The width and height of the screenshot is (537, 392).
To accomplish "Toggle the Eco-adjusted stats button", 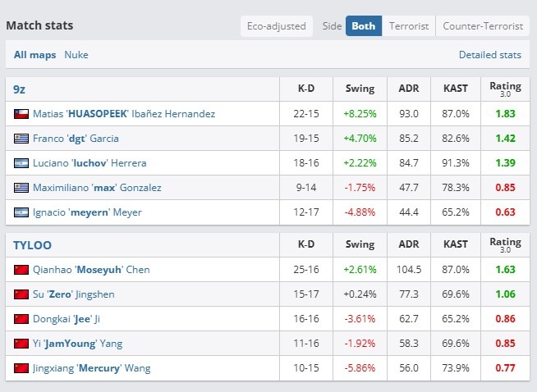I will [277, 26].
